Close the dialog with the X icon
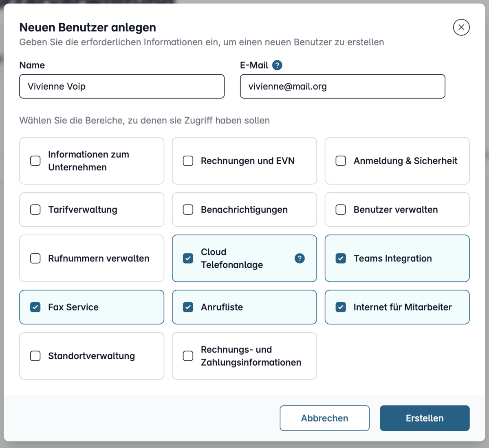 point(461,27)
